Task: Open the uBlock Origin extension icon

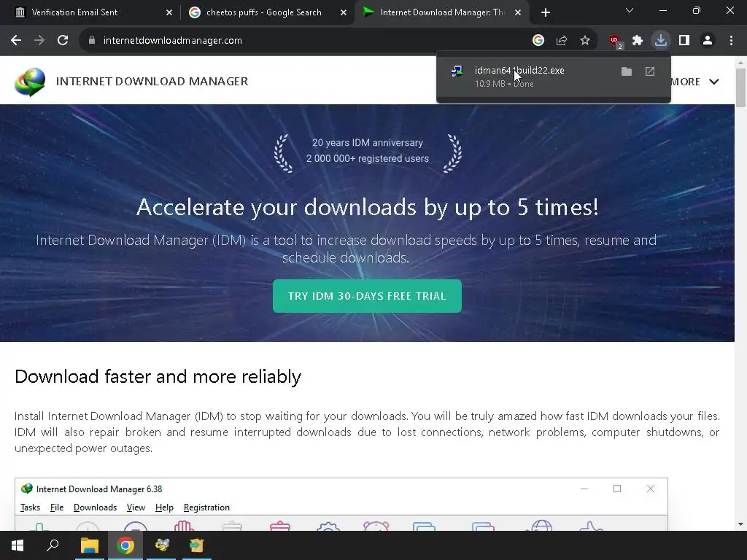Action: [x=615, y=41]
